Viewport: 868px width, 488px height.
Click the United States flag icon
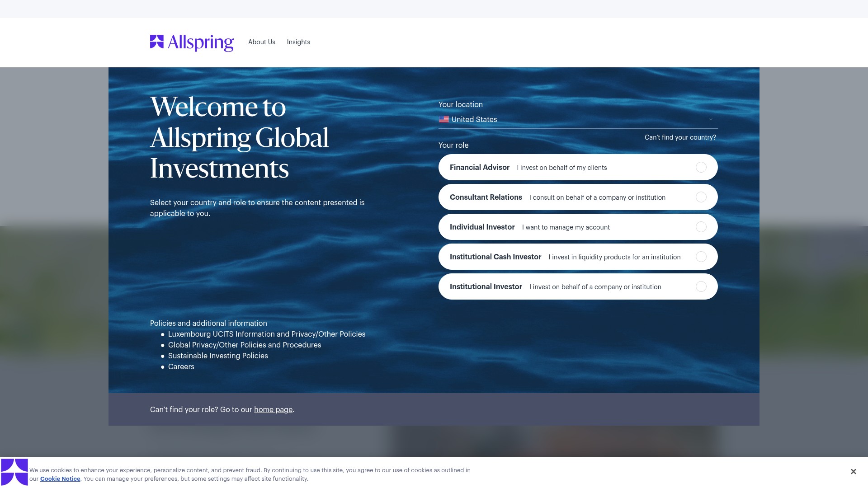coord(444,120)
